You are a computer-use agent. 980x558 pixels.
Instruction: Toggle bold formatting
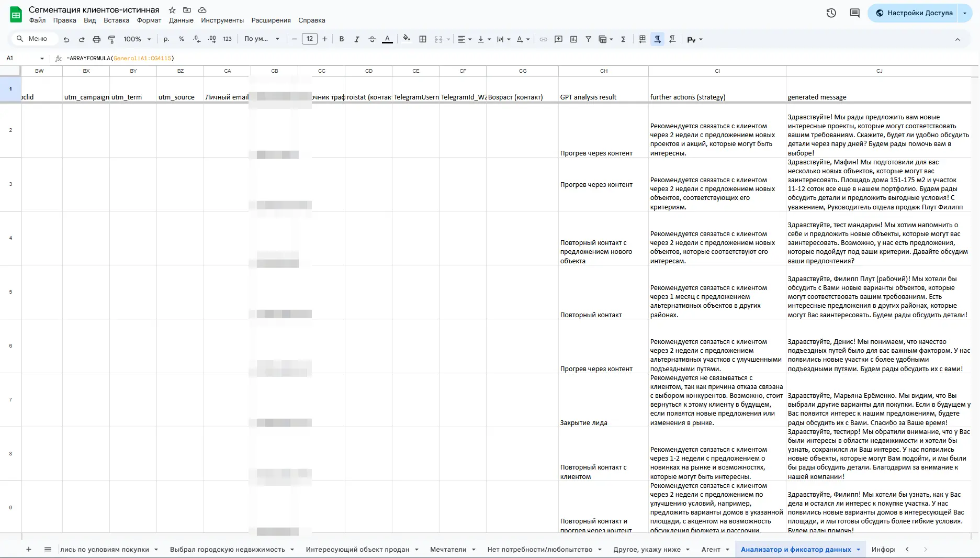click(342, 39)
